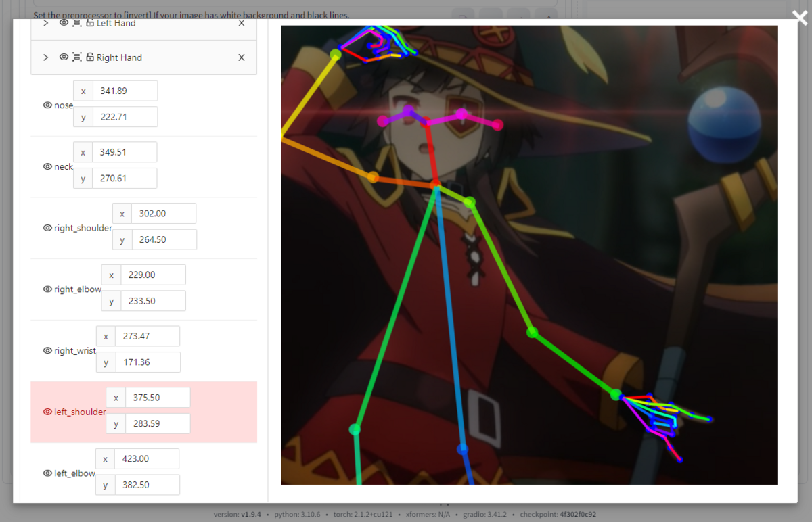Hide the right_shoulder keypoint via eye icon

click(x=47, y=228)
